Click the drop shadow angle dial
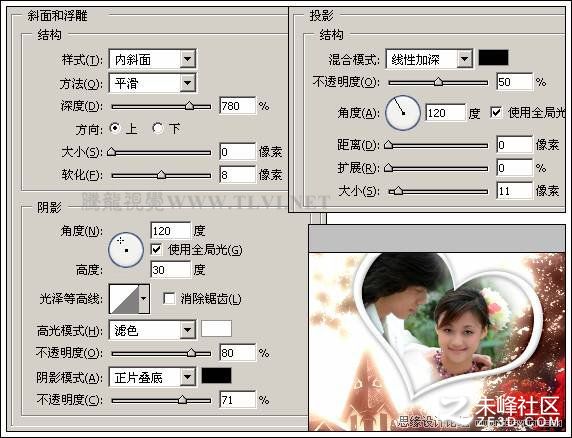This screenshot has height=438, width=572. (x=403, y=113)
